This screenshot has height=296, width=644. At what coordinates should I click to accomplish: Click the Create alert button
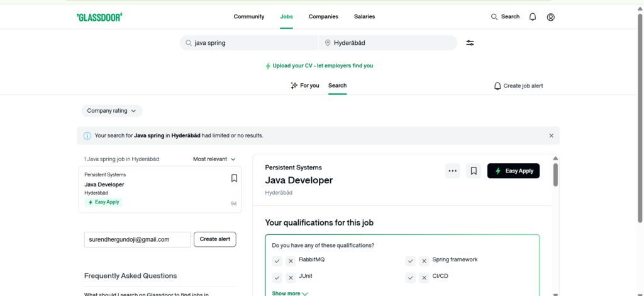pyautogui.click(x=215, y=239)
